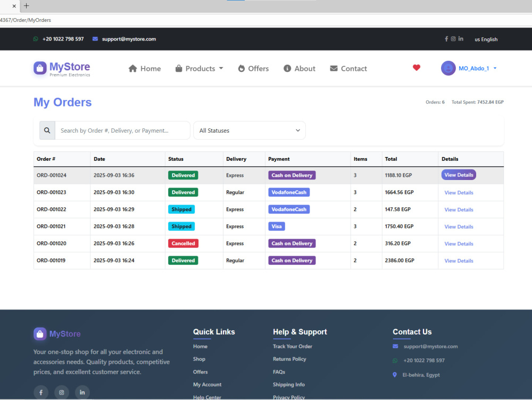Click footer MyStore bag logo icon

pos(40,334)
